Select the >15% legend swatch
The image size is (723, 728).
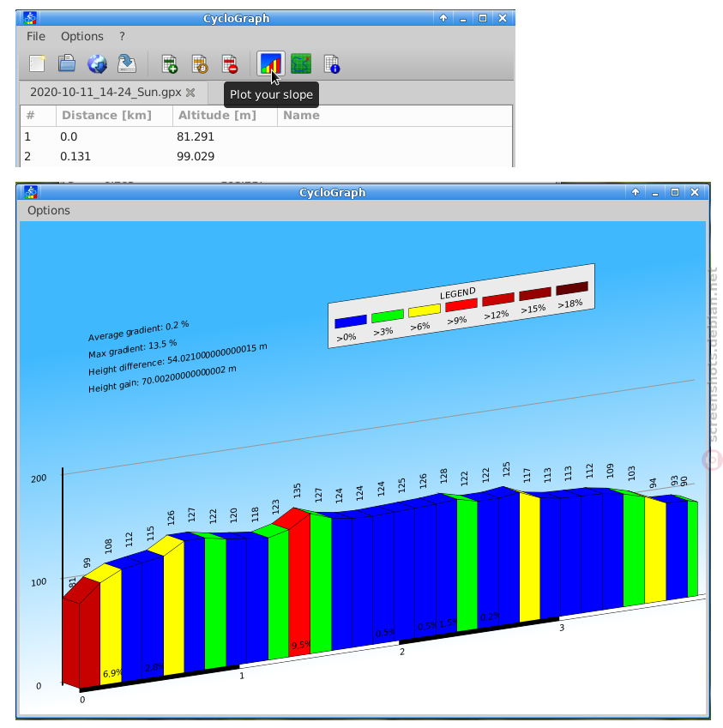[x=535, y=293]
